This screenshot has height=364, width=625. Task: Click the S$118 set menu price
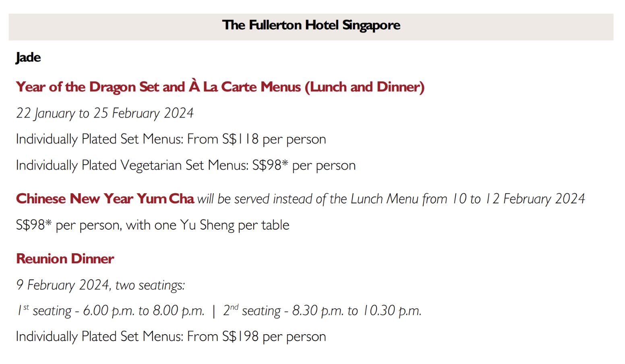[x=240, y=139]
